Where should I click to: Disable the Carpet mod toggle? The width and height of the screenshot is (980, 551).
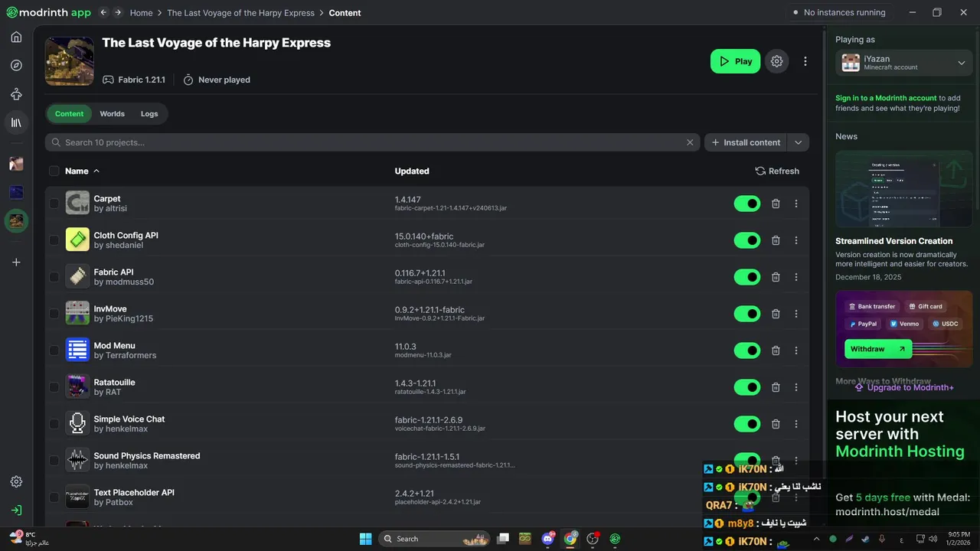pyautogui.click(x=747, y=204)
